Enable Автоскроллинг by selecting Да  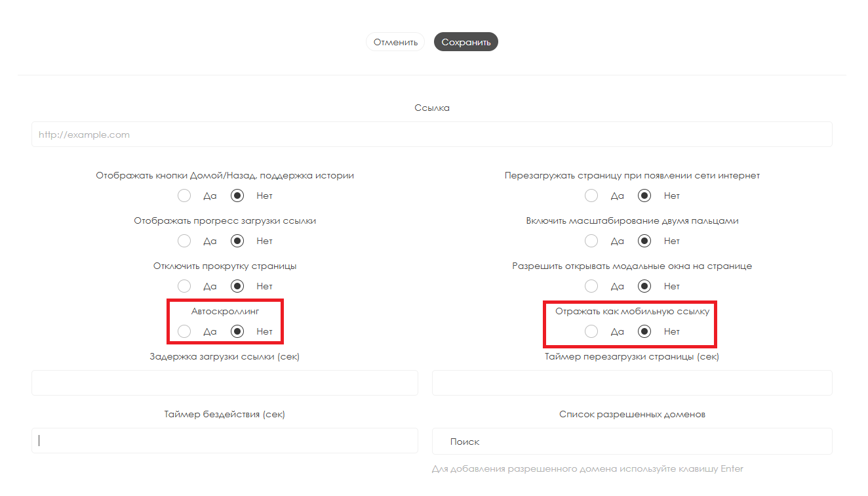click(184, 331)
